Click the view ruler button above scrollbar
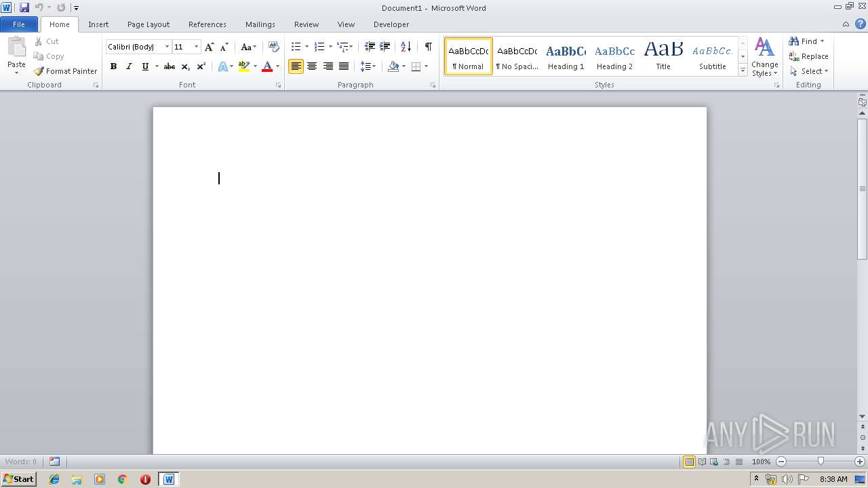 (862, 102)
